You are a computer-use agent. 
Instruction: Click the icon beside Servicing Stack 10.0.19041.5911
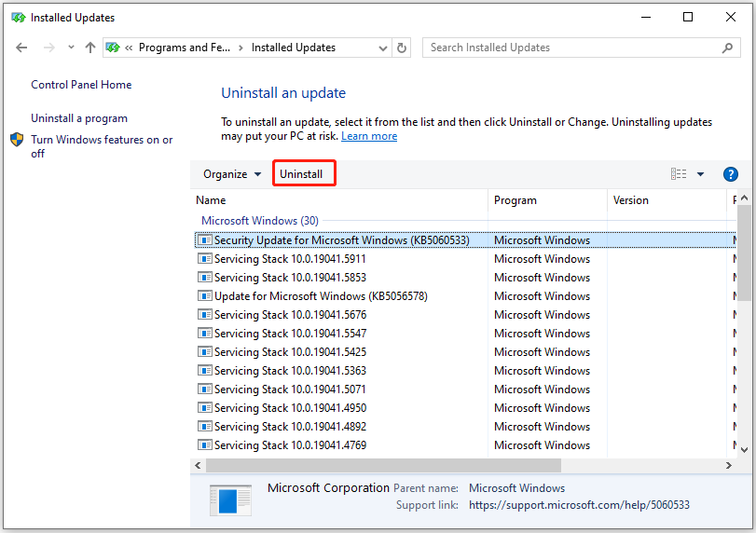tap(205, 259)
